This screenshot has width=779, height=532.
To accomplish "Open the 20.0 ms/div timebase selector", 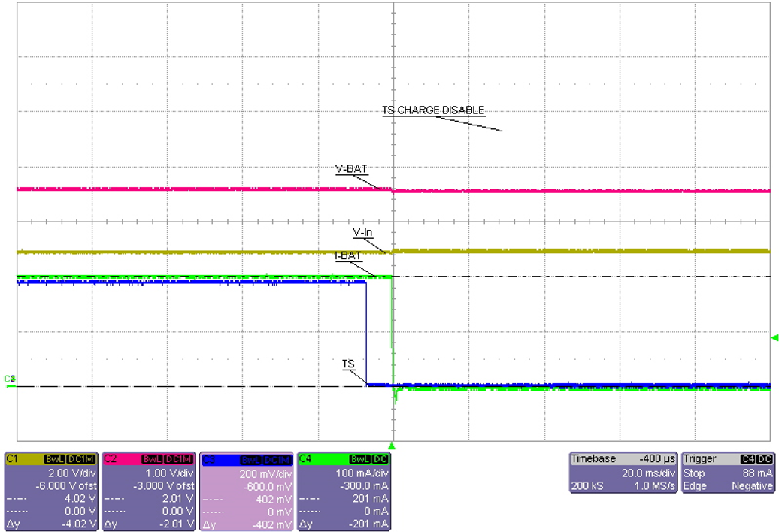I will pyautogui.click(x=649, y=473).
